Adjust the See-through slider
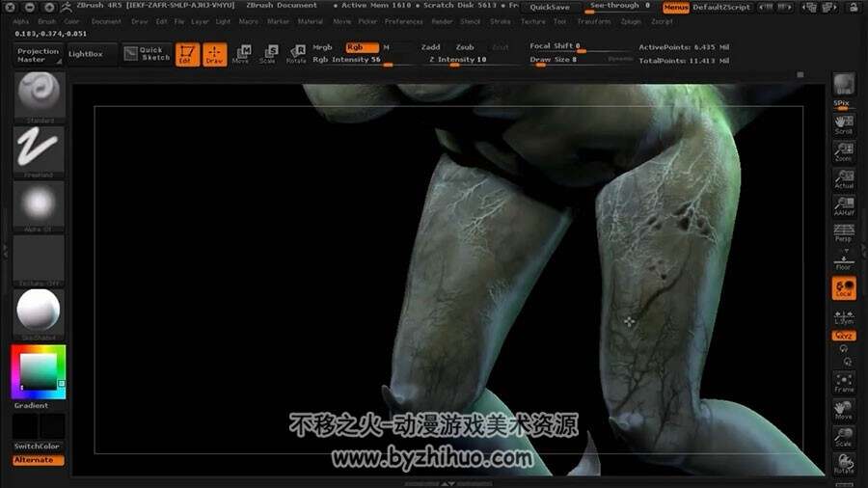 pyautogui.click(x=619, y=7)
